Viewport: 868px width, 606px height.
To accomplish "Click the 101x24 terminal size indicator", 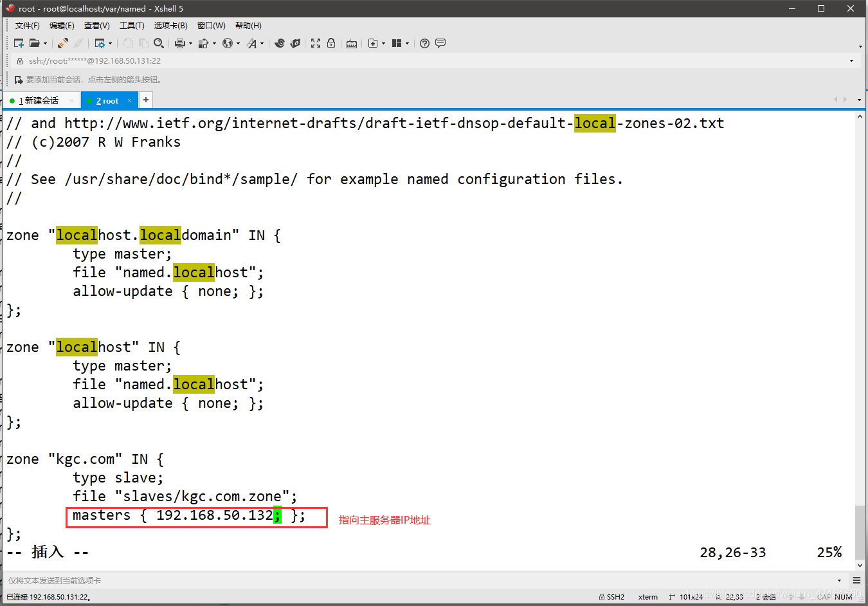I will (686, 597).
